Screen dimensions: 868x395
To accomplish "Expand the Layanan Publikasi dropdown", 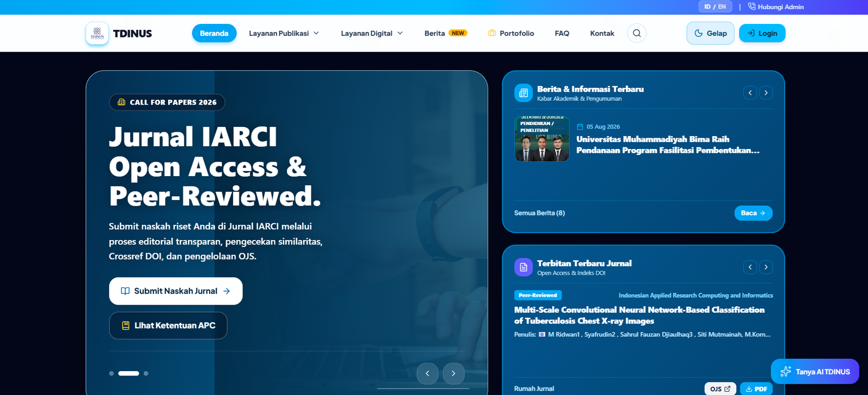I will pyautogui.click(x=284, y=33).
